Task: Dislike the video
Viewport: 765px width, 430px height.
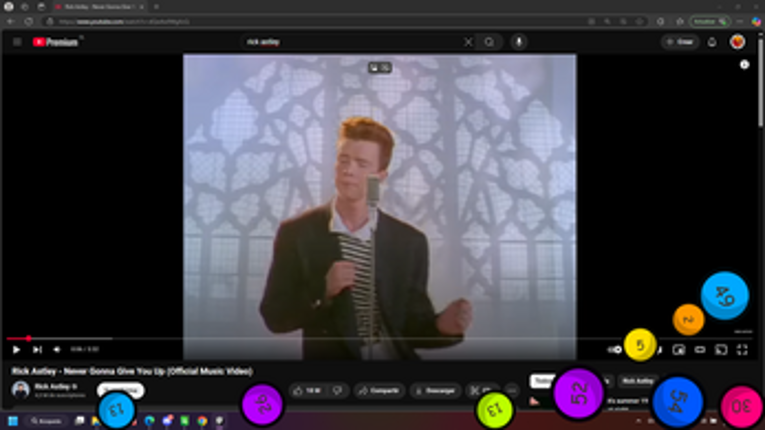Action: coord(337,390)
